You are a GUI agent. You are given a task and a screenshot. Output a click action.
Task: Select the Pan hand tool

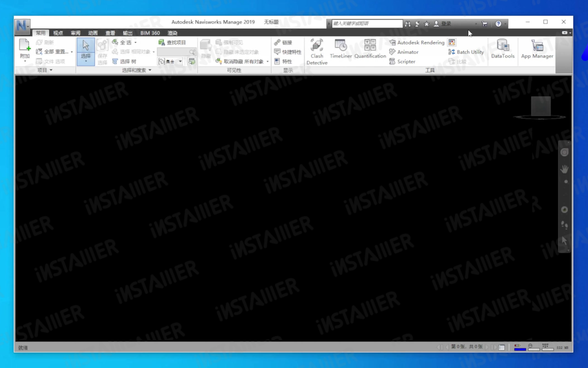565,169
